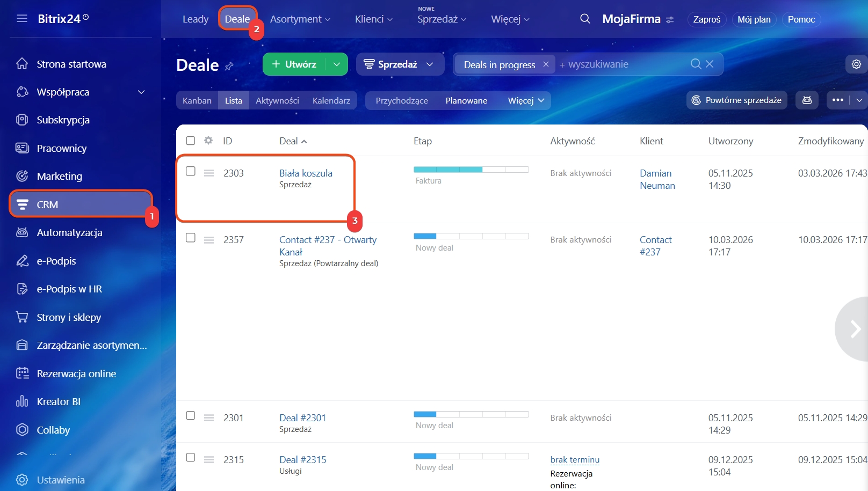The image size is (868, 491).
Task: Open the hamburger menu beside Bitrix24 logo
Action: point(22,19)
